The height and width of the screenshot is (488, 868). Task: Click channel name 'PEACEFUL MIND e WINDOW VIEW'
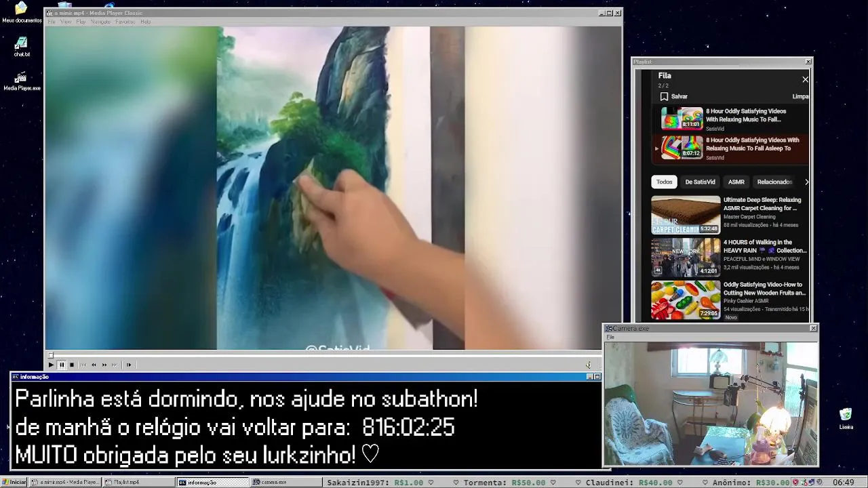coord(762,259)
